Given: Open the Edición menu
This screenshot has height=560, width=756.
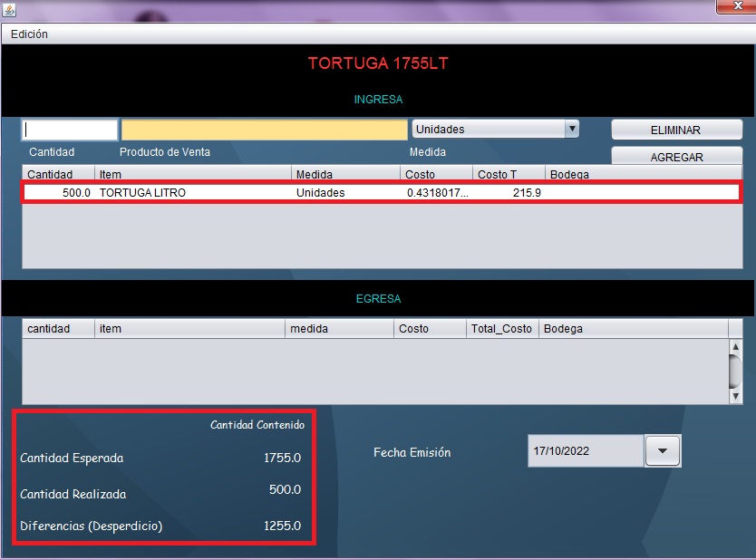Looking at the screenshot, I should click(x=29, y=34).
